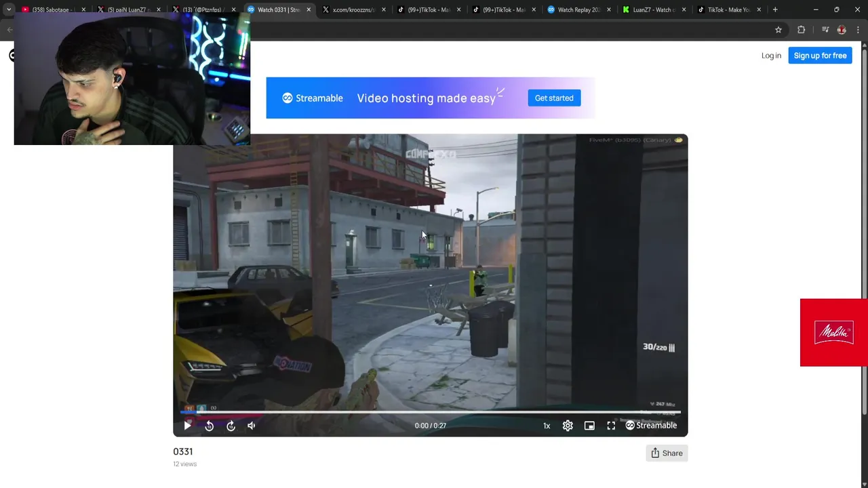Enter fullscreen video mode
868x488 pixels.
click(x=611, y=426)
